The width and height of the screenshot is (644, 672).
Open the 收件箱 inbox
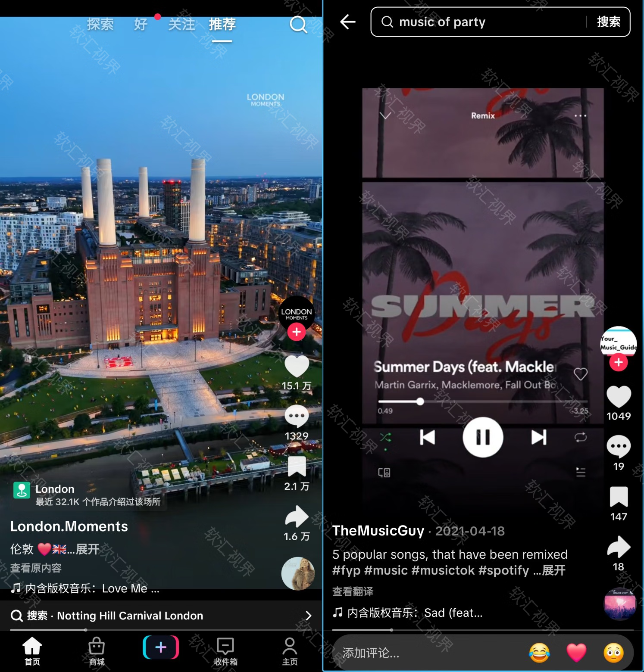pyautogui.click(x=225, y=651)
